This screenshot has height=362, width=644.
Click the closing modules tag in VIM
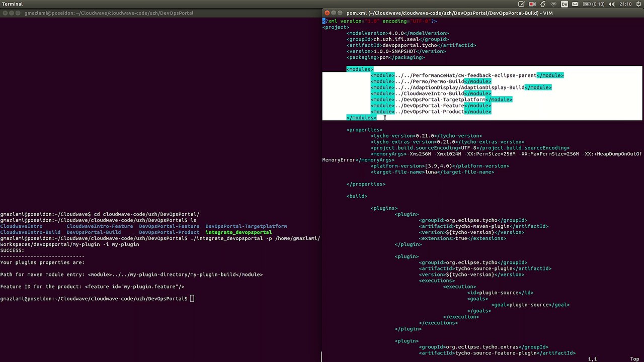tap(361, 118)
